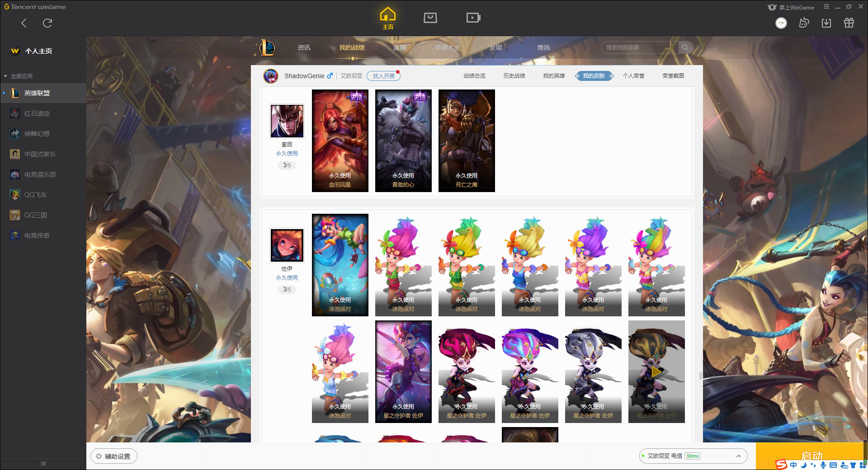Open the user avatar in top right
Image resolution: width=868 pixels, height=470 pixels.
point(781,23)
